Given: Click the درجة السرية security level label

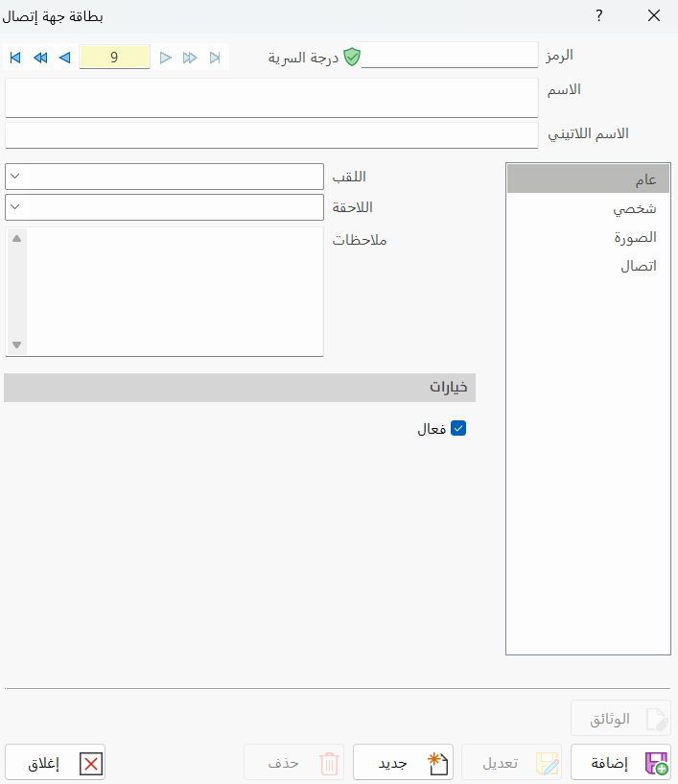Looking at the screenshot, I should [x=303, y=58].
